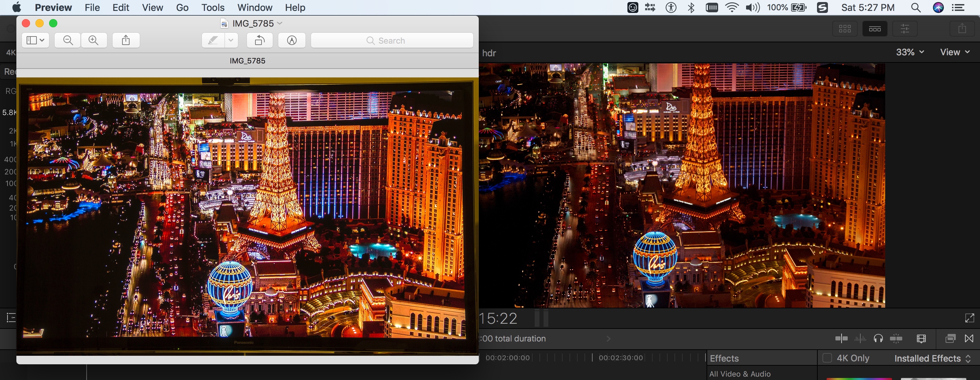Screen dimensions: 980x380
Task: Click the Preview Search field
Action: [x=392, y=40]
